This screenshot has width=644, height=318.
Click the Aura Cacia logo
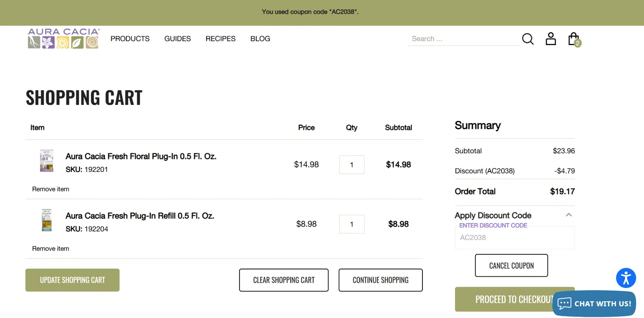pyautogui.click(x=64, y=38)
